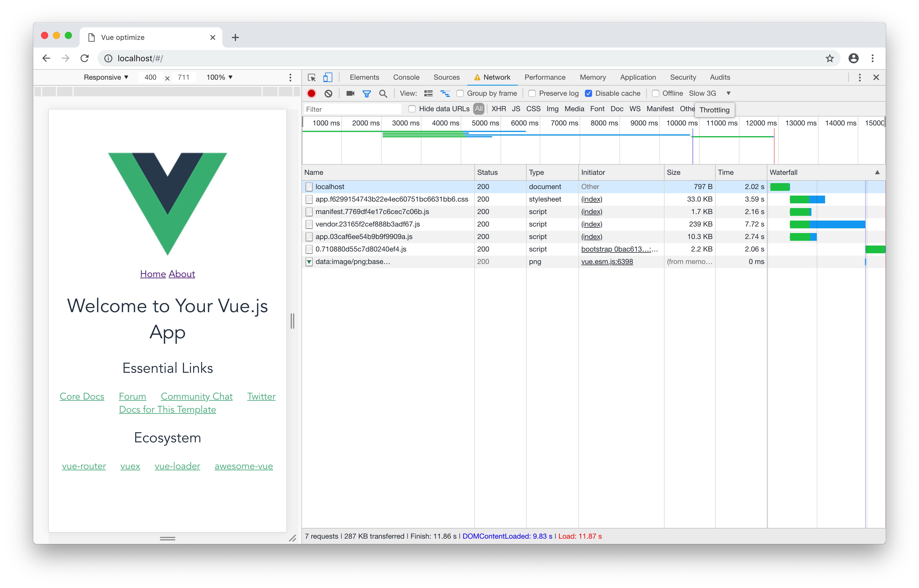Screen dimensions: 919x588
Task: Filter requests by CSS type
Action: [533, 109]
